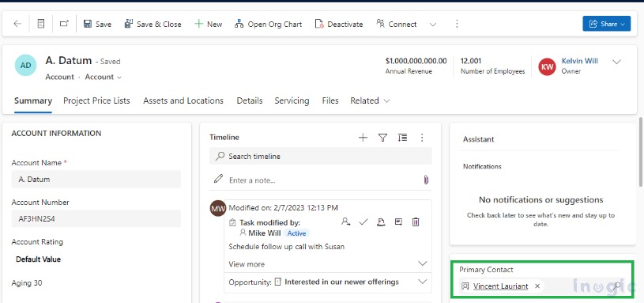Add a timeline record with plus icon

[363, 138]
